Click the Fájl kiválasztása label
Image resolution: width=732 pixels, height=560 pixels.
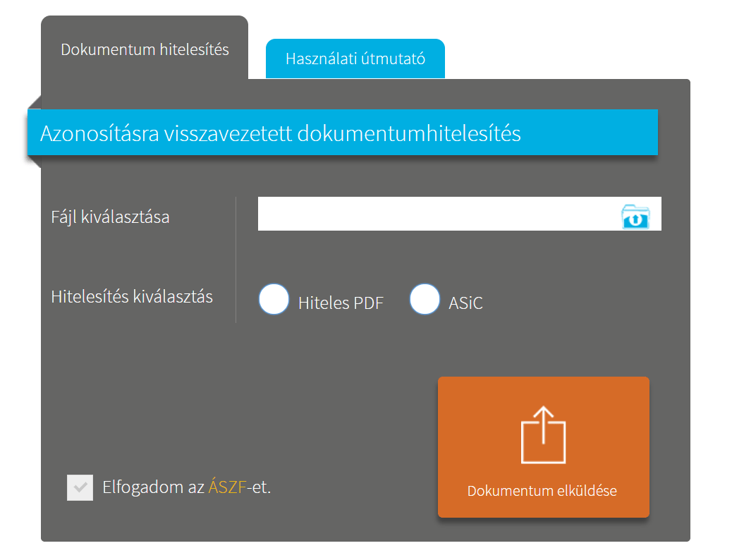coord(110,217)
